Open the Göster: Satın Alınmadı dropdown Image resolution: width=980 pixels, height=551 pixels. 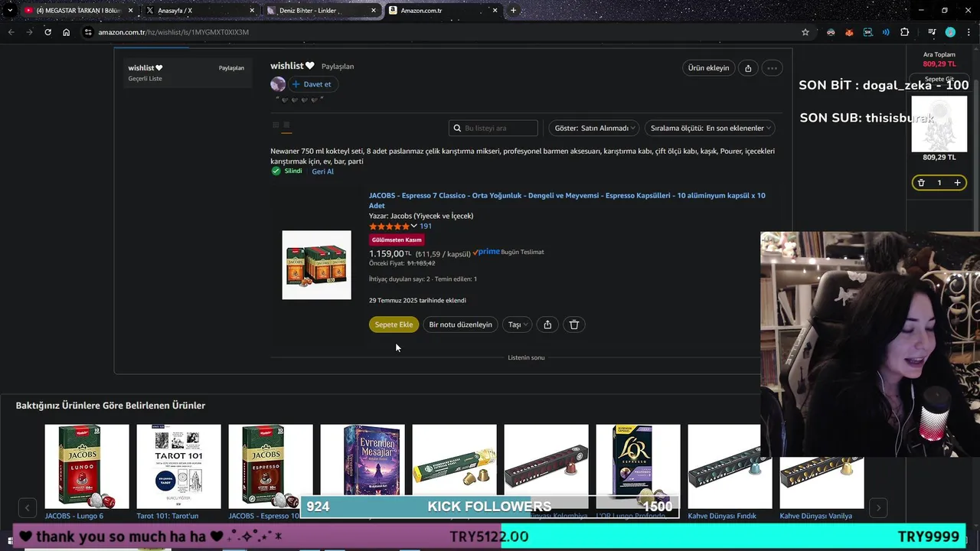[x=594, y=128]
